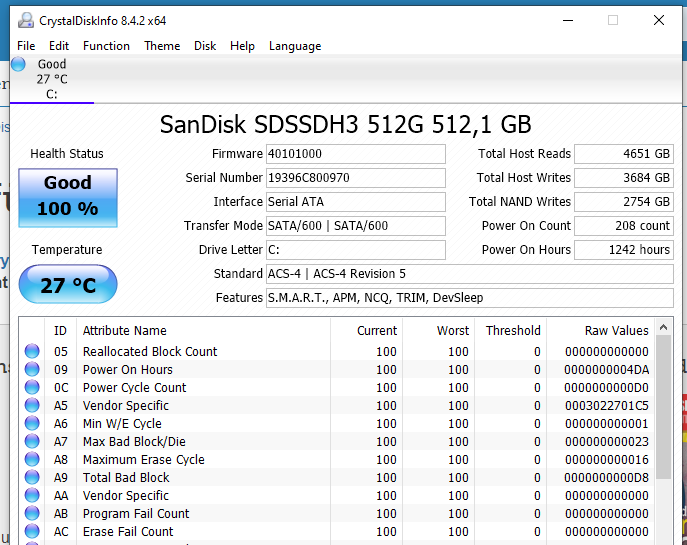This screenshot has height=545, width=687.
Task: Minimize the CrystalDiskInfo window
Action: [568, 21]
